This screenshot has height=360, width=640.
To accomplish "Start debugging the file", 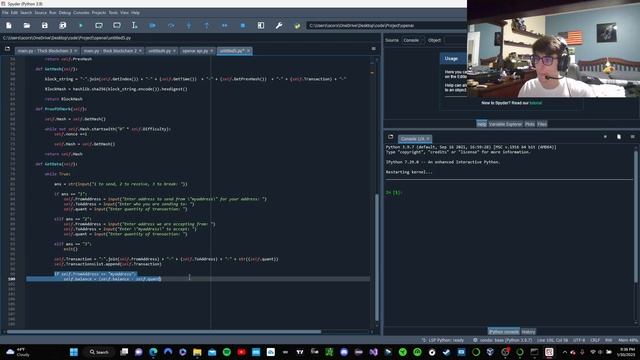I will click(153, 25).
